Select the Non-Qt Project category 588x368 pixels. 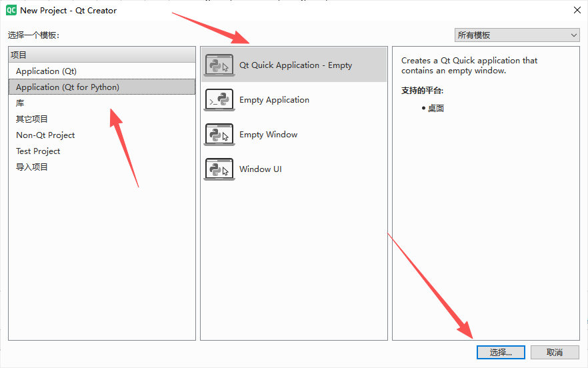tap(102, 135)
